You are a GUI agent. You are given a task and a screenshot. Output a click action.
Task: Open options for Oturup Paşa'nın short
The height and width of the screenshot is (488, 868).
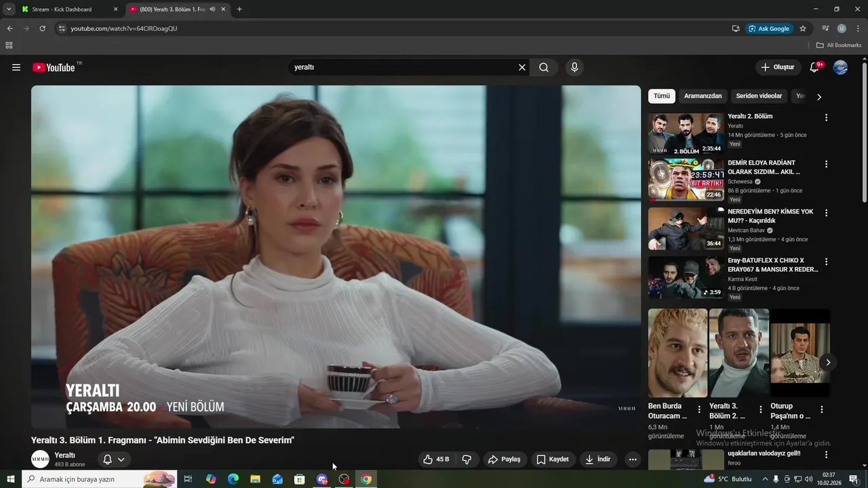click(821, 409)
